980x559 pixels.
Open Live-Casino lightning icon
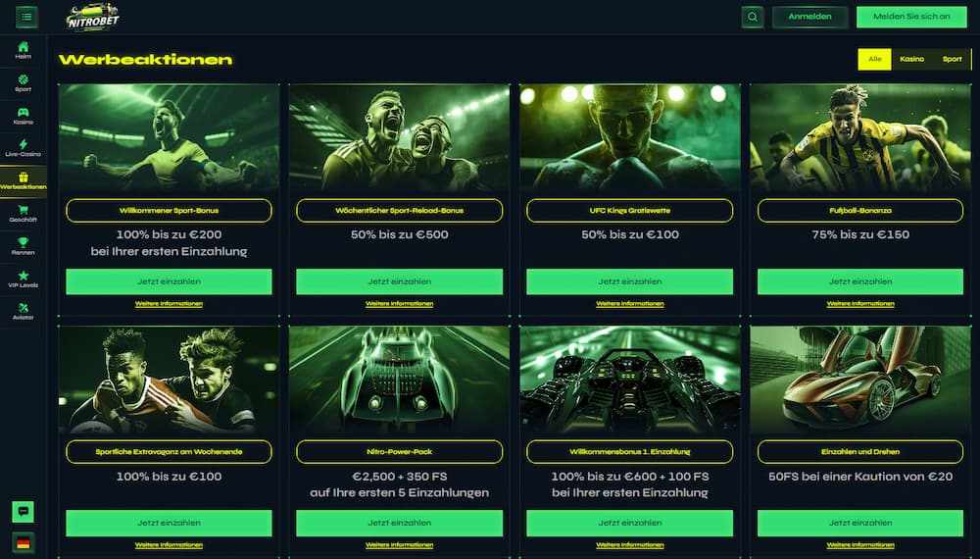click(24, 144)
